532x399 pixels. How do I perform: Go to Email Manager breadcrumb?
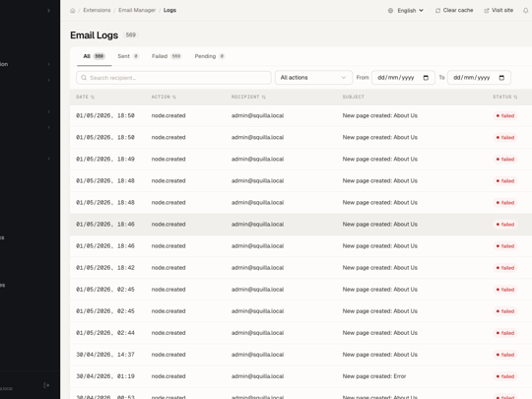[x=137, y=11]
